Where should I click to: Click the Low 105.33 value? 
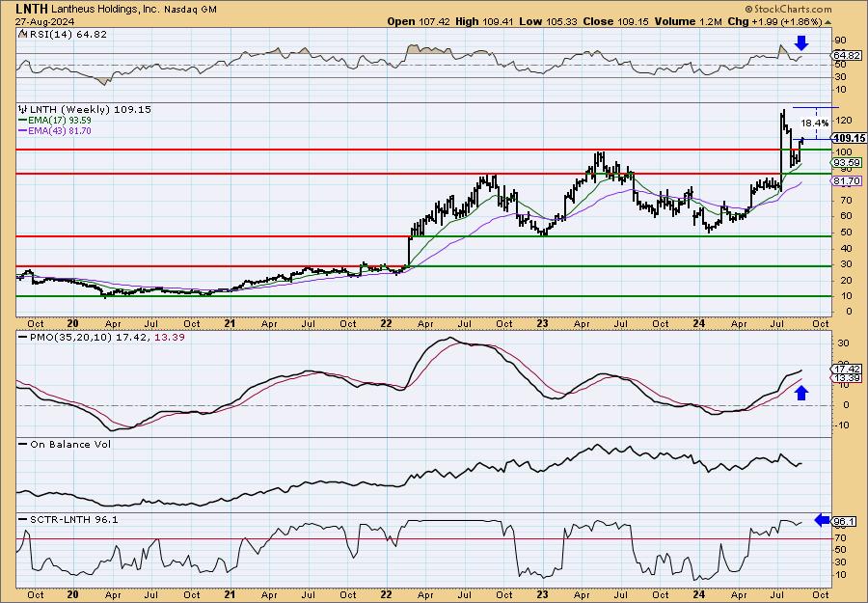click(x=548, y=21)
